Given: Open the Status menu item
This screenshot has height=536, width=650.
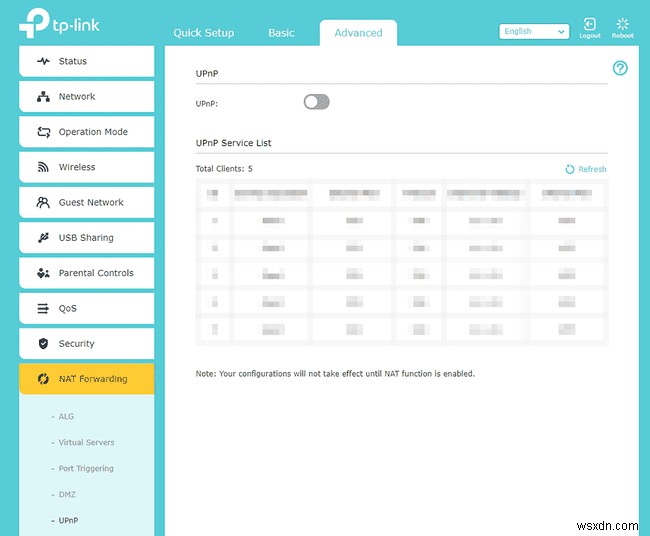Looking at the screenshot, I should click(87, 61).
